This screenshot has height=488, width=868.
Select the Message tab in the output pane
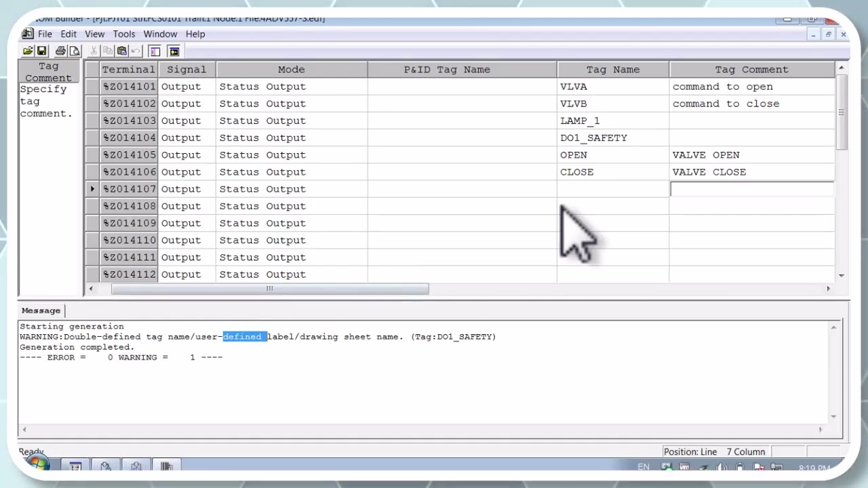41,310
